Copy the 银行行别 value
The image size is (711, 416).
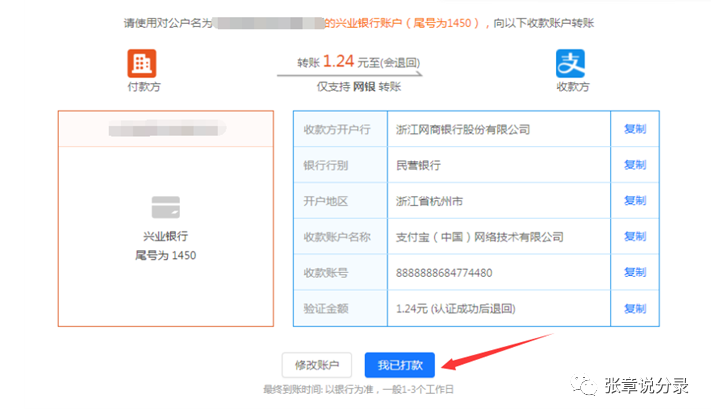click(x=634, y=165)
